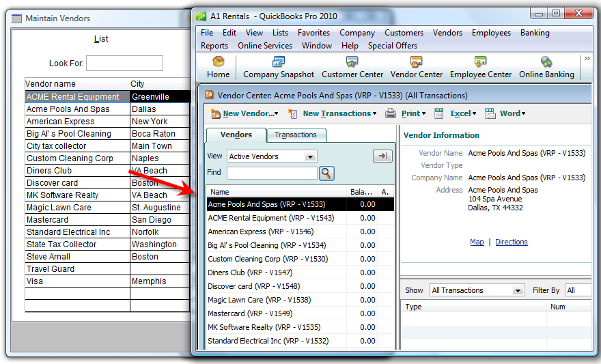Select MK Software Realty (VRP - V1535) row
The height and width of the screenshot is (364, 601).
point(300,327)
